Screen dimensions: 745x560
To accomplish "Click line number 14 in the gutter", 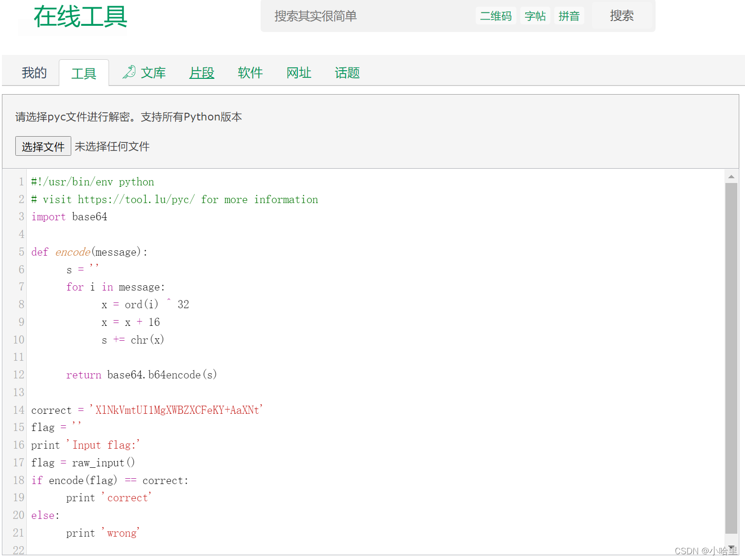I will 19,410.
